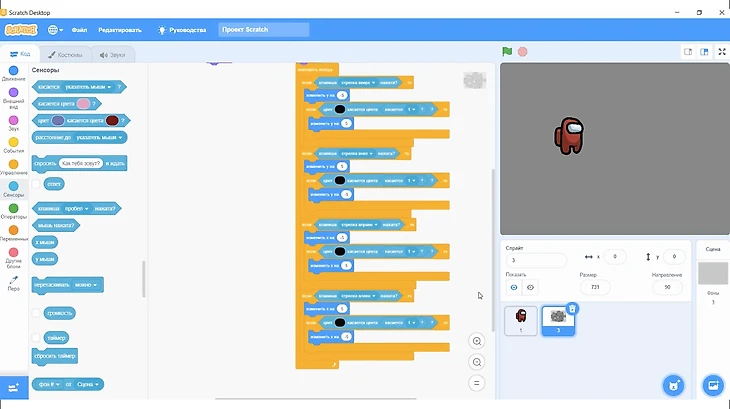Open Руководства tutorials

182,30
